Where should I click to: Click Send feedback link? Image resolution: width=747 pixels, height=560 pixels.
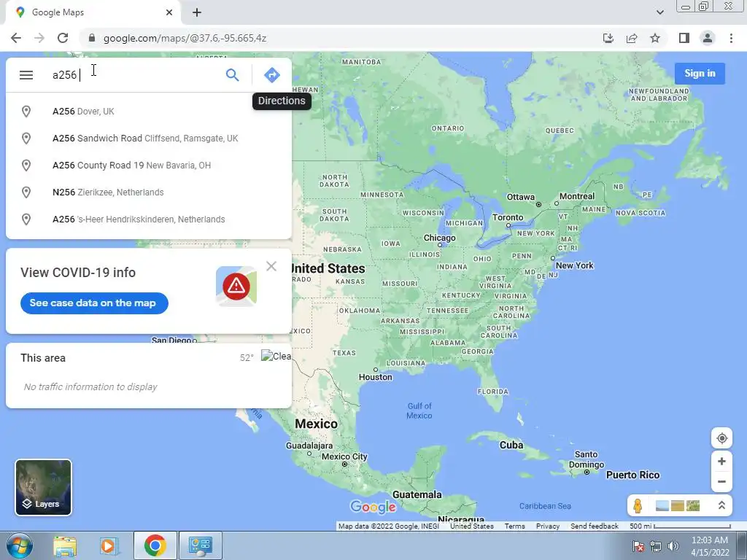(x=594, y=526)
